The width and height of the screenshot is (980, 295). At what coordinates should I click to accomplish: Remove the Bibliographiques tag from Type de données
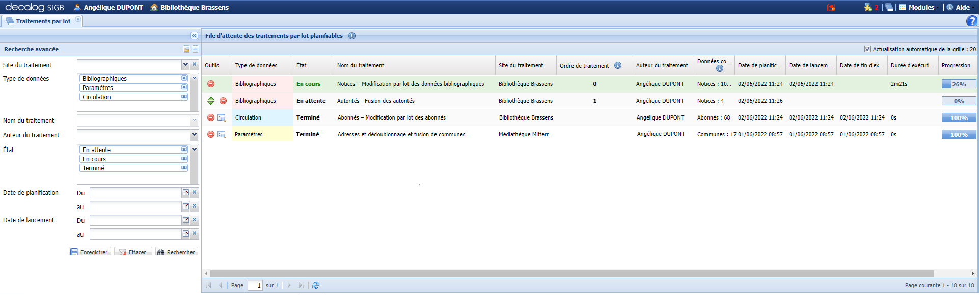184,78
